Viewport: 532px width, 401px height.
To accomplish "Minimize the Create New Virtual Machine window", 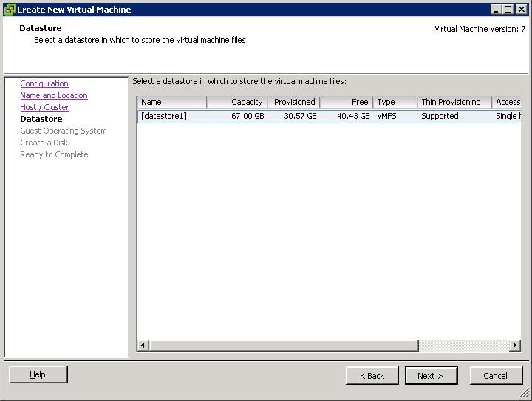I will 497,10.
